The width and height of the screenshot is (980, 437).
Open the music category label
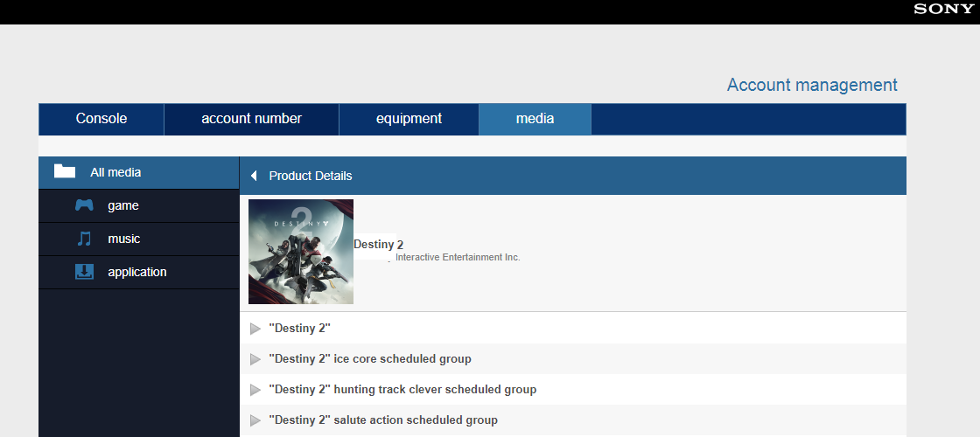click(x=123, y=239)
